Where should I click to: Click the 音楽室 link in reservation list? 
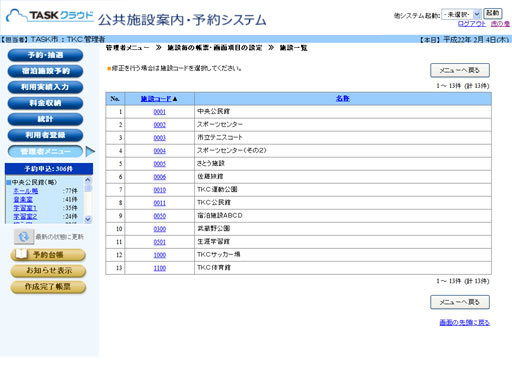pos(23,199)
